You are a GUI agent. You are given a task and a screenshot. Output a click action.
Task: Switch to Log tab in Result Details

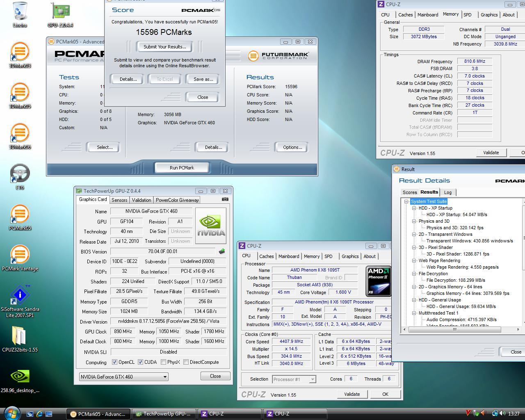point(448,192)
